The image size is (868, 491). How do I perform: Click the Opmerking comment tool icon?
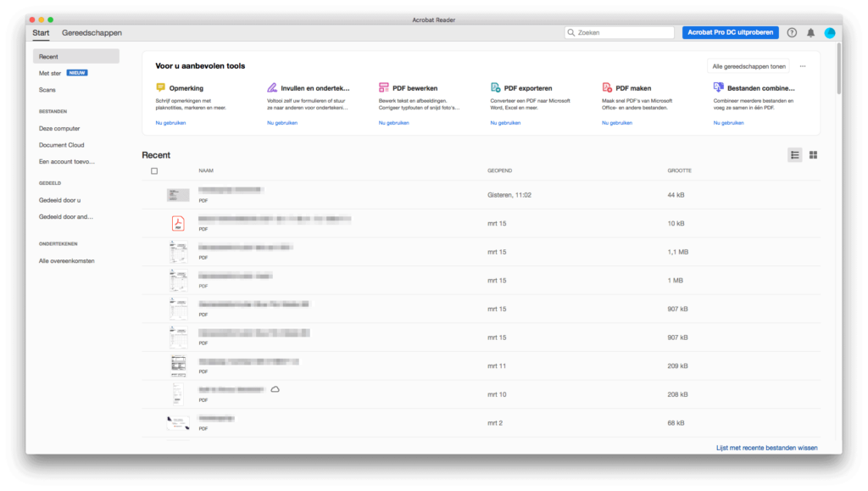click(160, 87)
